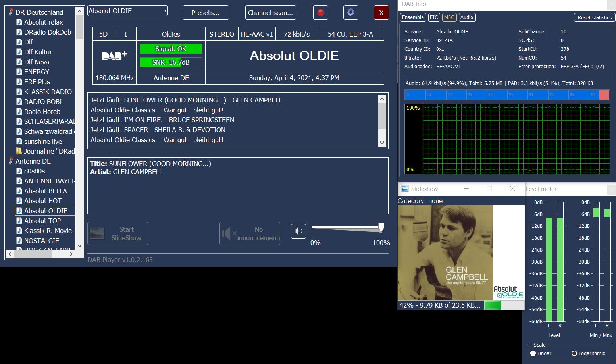This screenshot has width=616, height=364.
Task: Open settings with the gear icon
Action: (x=350, y=13)
